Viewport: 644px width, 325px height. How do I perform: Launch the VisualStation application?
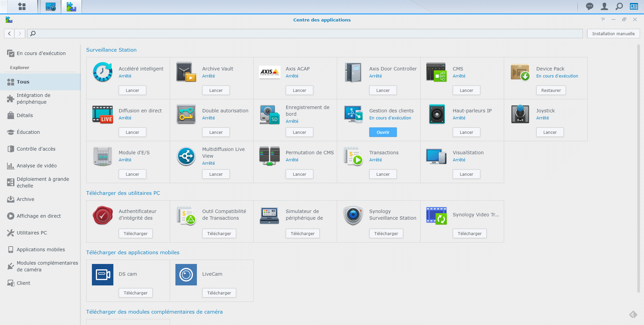coord(466,174)
